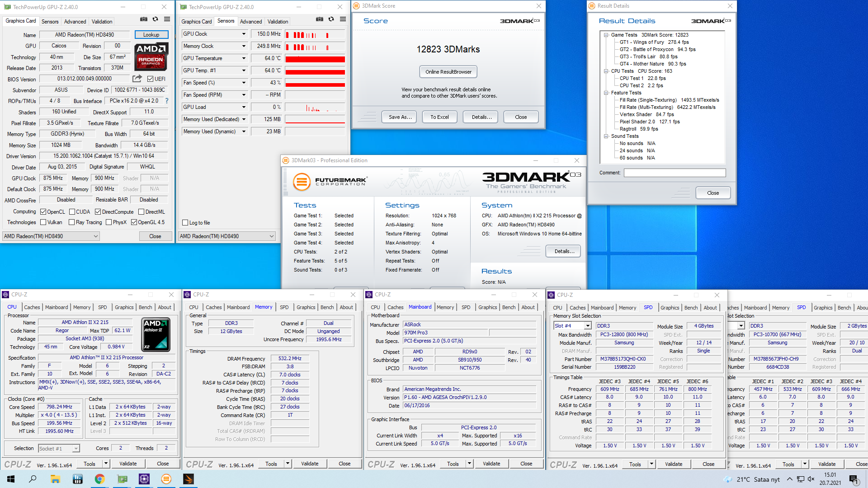This screenshot has height=488, width=868.
Task: Toggle the UEFI checkbox
Action: 151,79
